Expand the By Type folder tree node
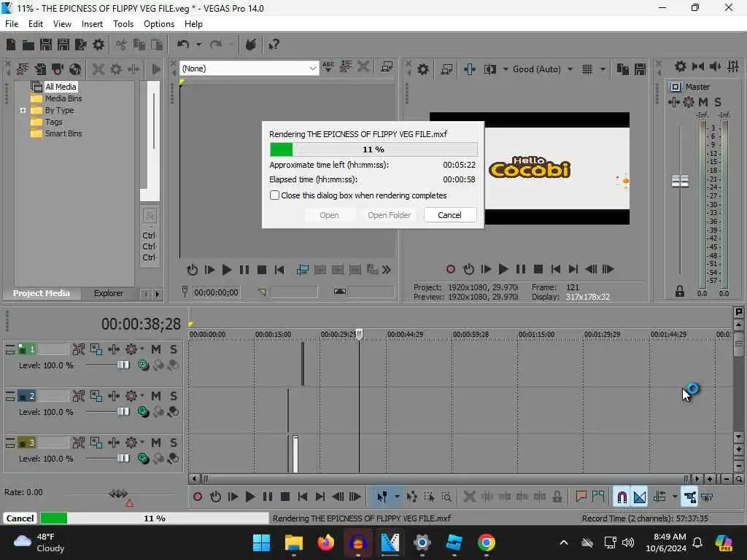 pos(23,111)
